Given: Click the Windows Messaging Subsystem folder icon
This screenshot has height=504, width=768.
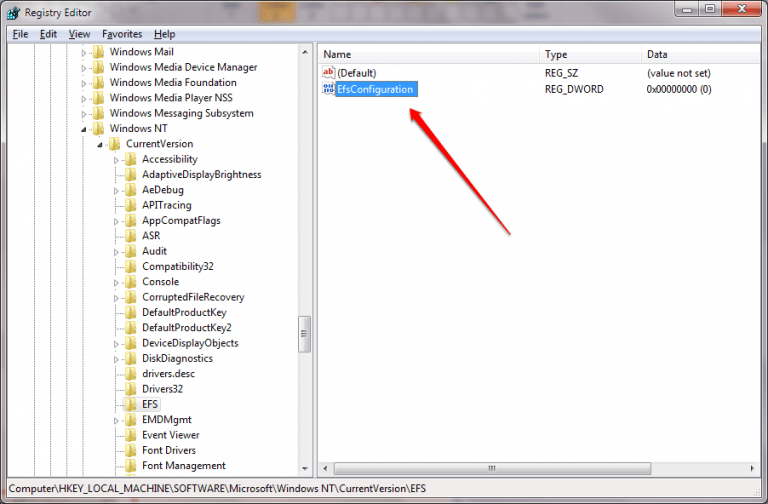Looking at the screenshot, I should pyautogui.click(x=98, y=113).
